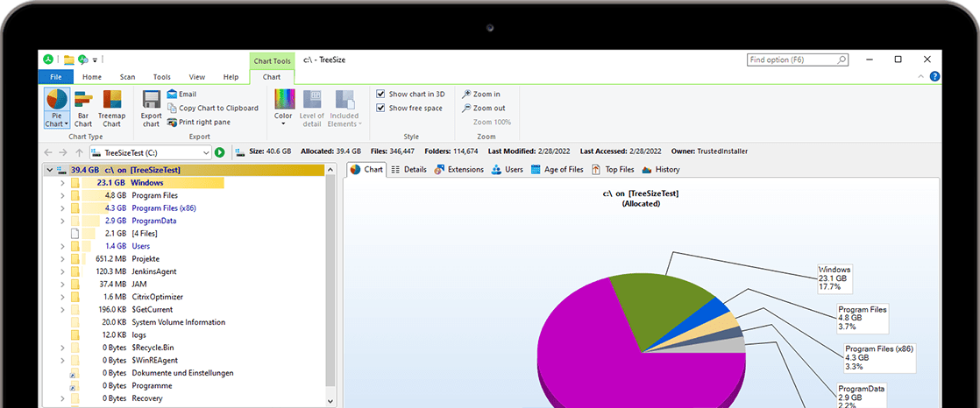Click the refresh scan icon in quick access toolbar
Viewport: 980px width, 408px height.
coord(82,60)
